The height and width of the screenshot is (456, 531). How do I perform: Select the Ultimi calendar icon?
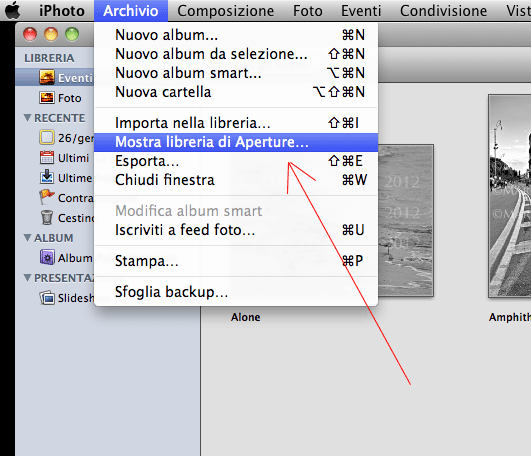click(x=47, y=157)
